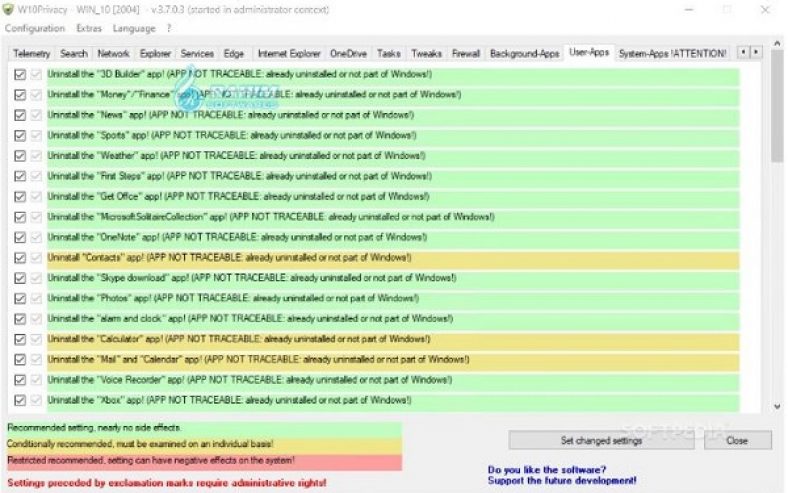The image size is (788, 493).
Task: Uncheck the "3D Builder" app uninstall checkbox
Action: point(20,74)
